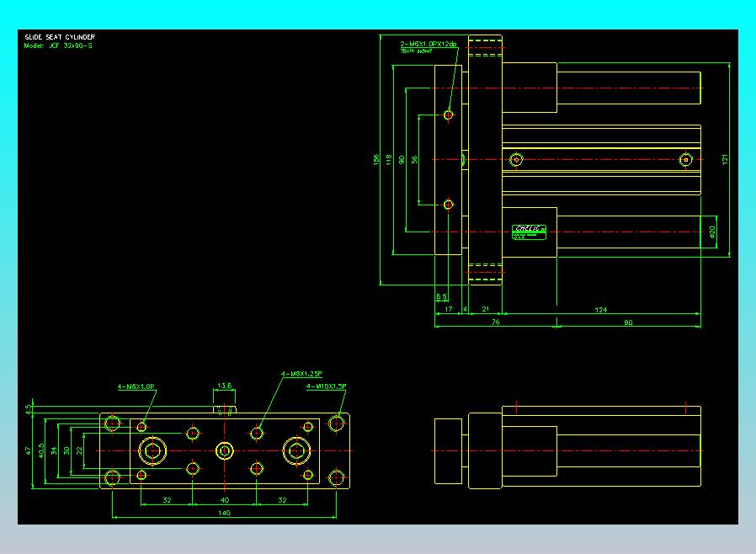The width and height of the screenshot is (756, 554).
Task: Select the 4-M6X1.0P callout label
Action: (136, 386)
